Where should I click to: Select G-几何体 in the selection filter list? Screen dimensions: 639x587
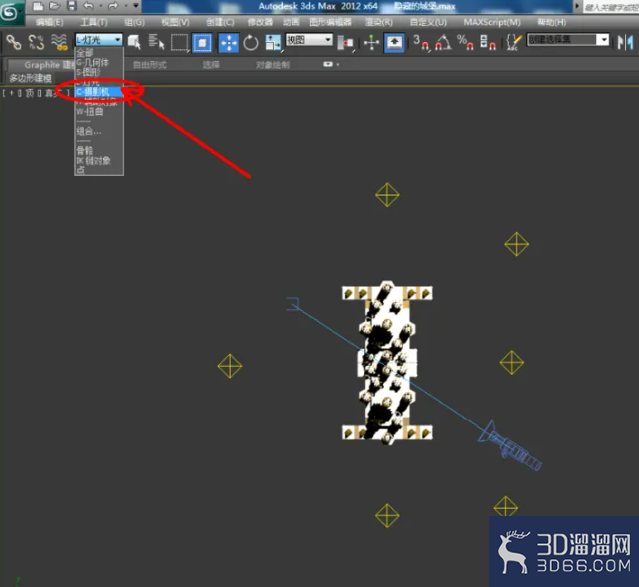[99, 62]
